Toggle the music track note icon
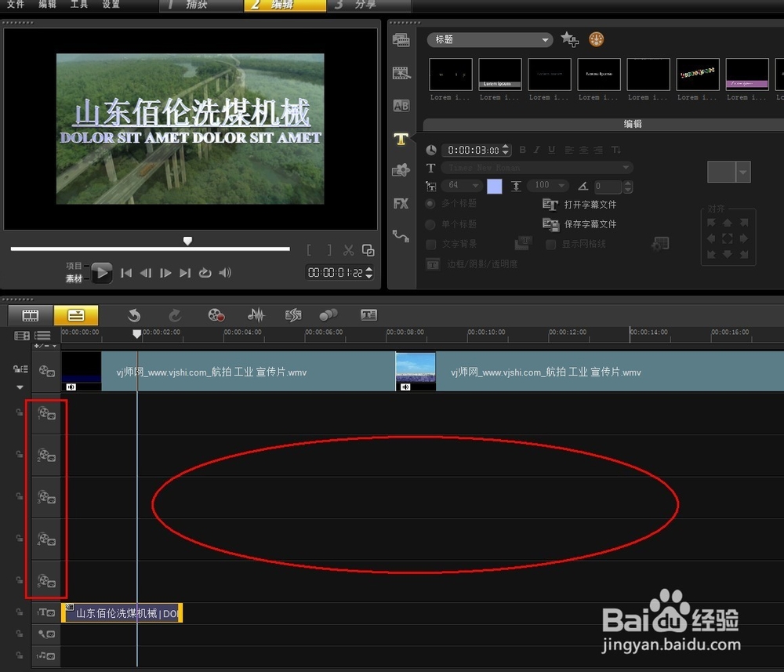This screenshot has width=784, height=672. pos(46,656)
